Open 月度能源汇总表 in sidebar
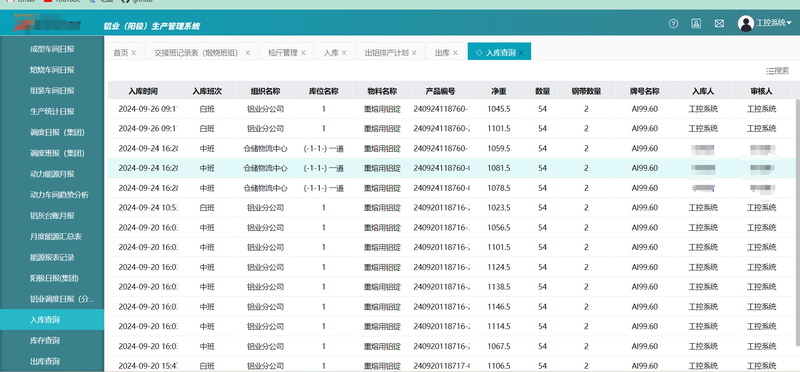Image resolution: width=800 pixels, height=372 pixels. 52,237
